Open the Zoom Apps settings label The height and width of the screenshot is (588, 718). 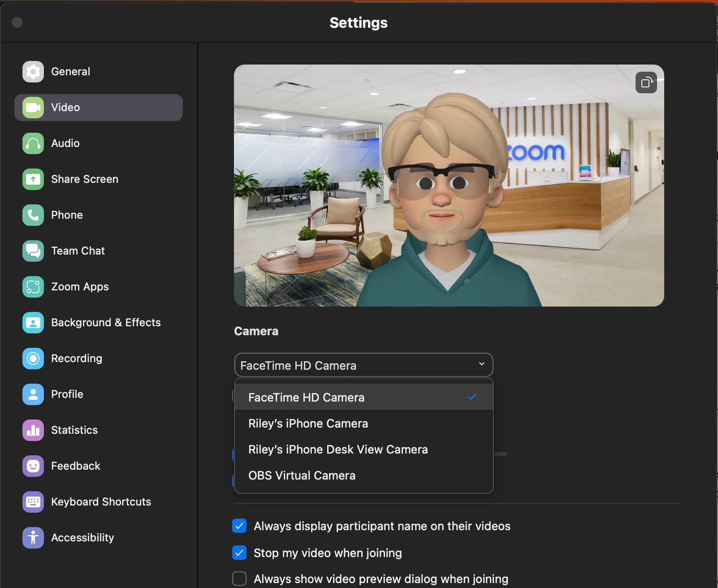[80, 287]
